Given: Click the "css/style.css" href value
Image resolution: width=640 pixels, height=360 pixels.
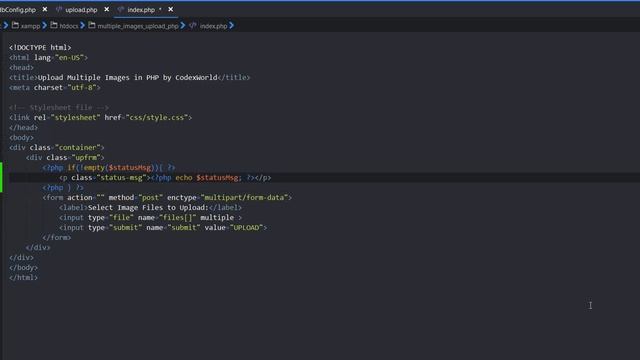Looking at the screenshot, I should pos(157,118).
